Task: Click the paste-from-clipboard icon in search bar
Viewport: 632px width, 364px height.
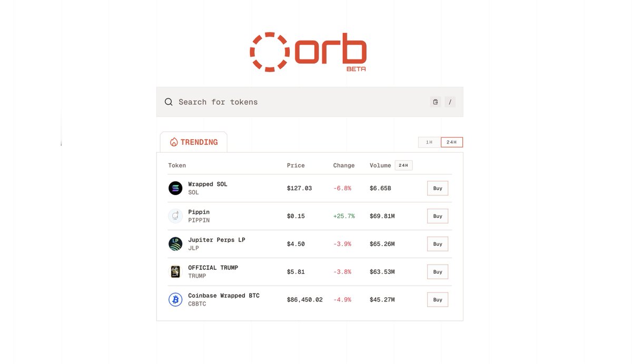Action: (435, 102)
